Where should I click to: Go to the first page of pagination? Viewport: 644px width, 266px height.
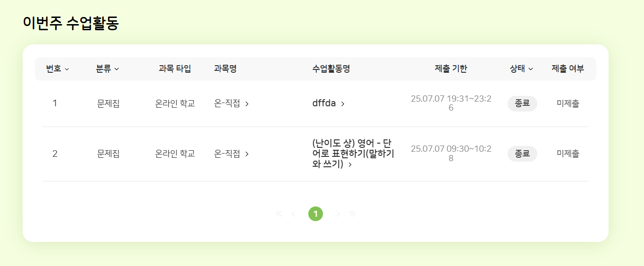click(x=279, y=214)
